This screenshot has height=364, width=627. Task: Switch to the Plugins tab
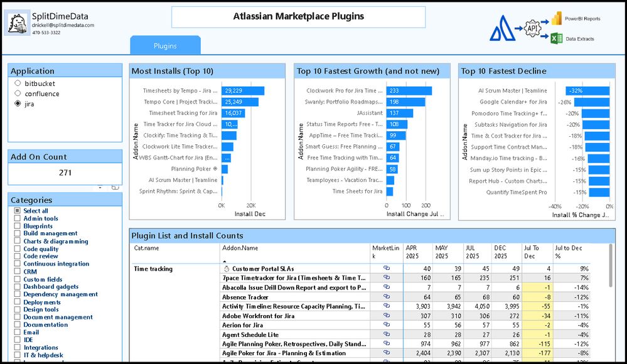[165, 45]
